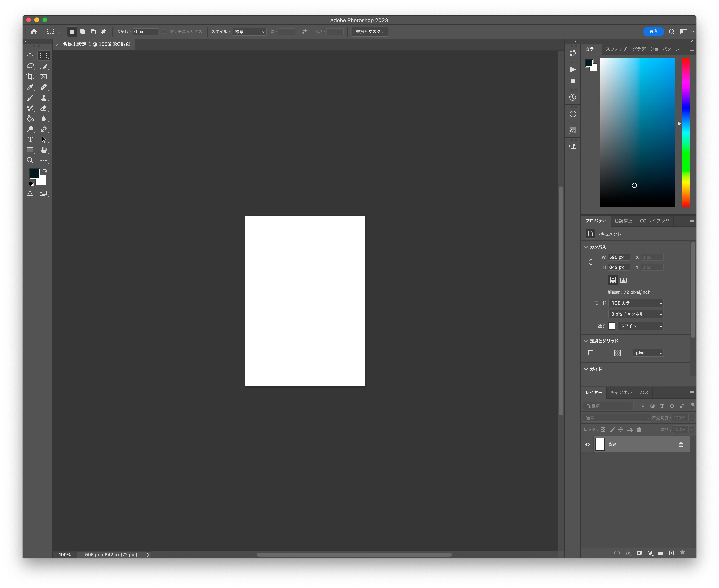Collapse the カンバス section
The image size is (719, 588).
click(x=586, y=247)
